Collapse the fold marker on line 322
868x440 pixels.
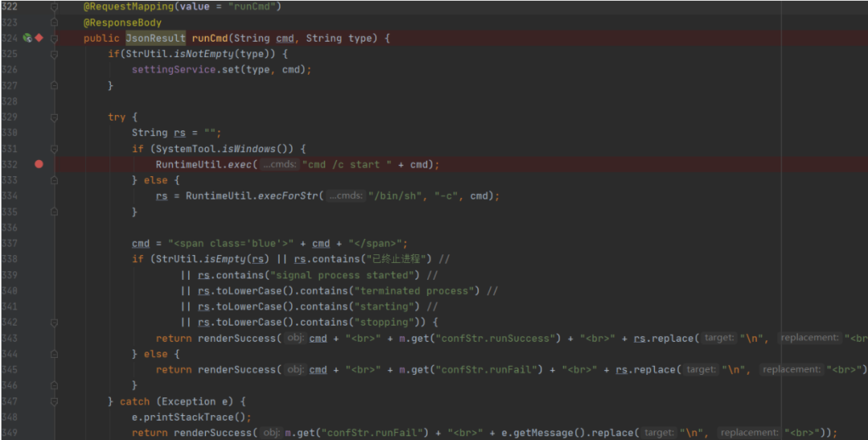[55, 6]
